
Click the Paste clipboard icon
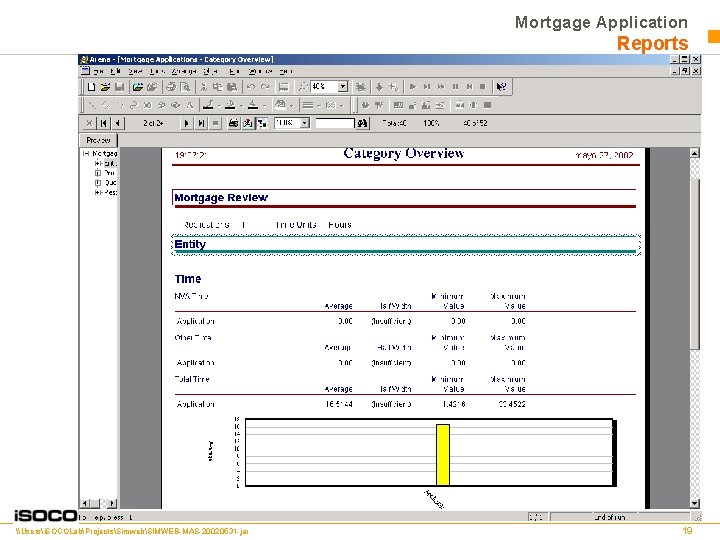tap(232, 87)
